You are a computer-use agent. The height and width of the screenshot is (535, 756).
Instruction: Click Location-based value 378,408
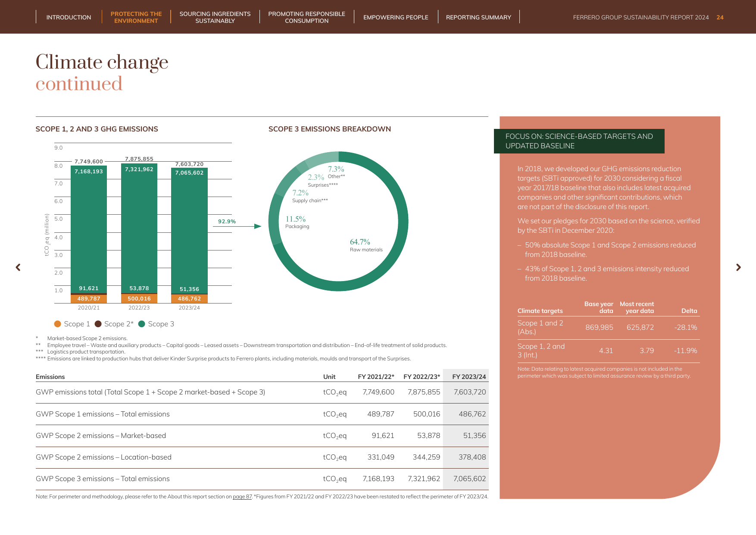472,457
